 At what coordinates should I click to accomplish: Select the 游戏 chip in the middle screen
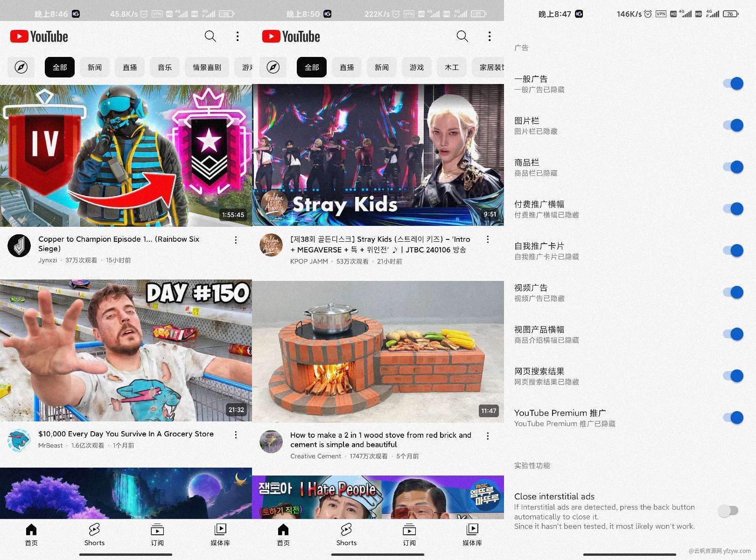coord(417,67)
